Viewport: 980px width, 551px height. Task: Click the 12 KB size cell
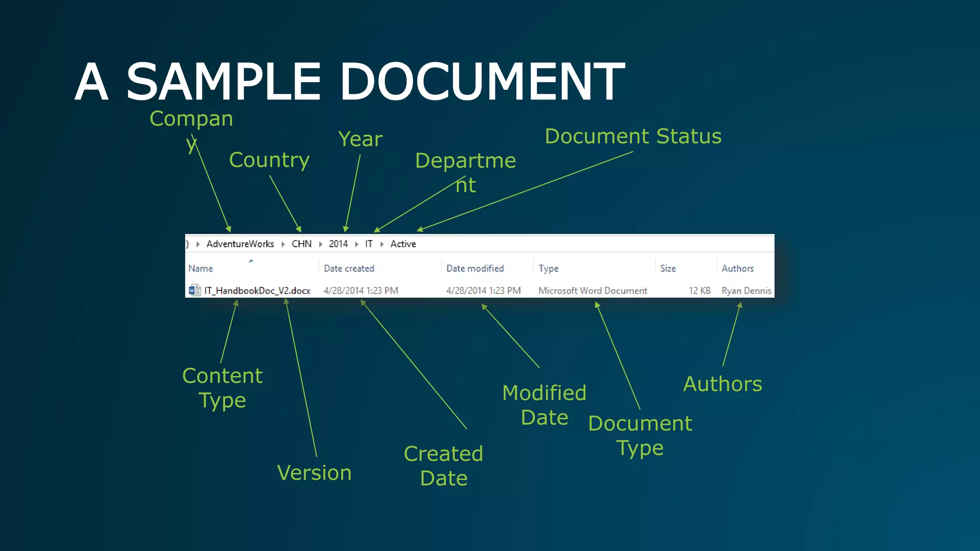click(700, 290)
